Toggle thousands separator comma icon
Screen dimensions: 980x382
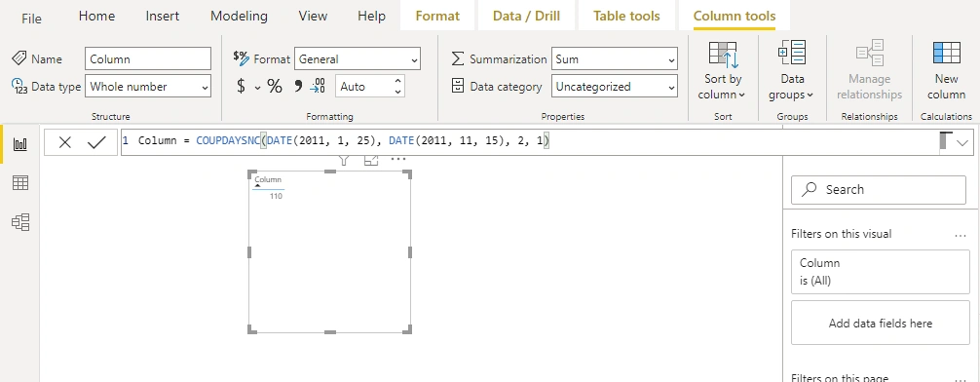tap(298, 87)
